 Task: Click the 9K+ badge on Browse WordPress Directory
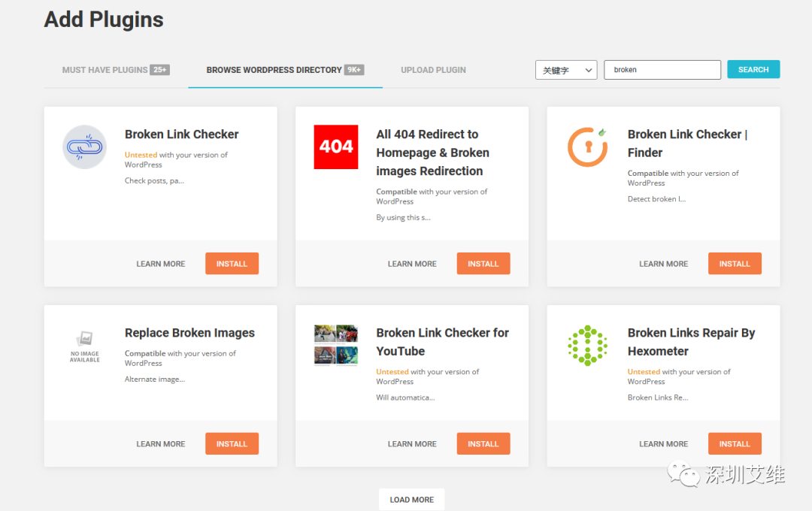pos(354,70)
